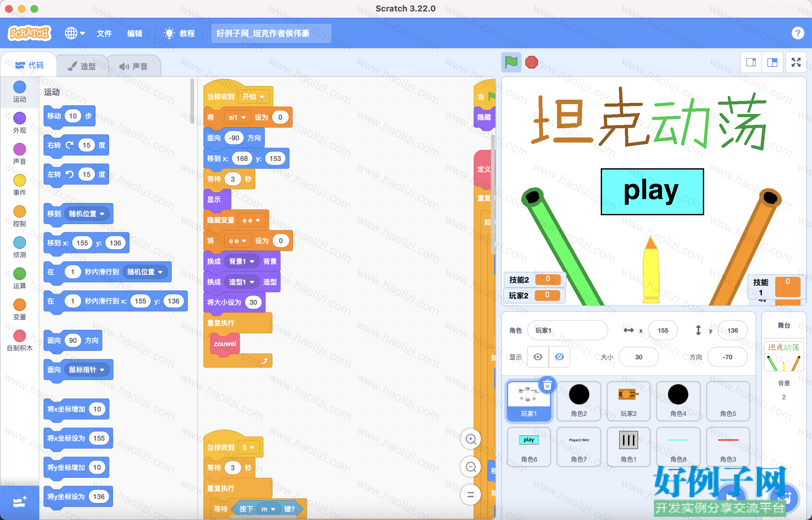Image resolution: width=812 pixels, height=520 pixels.
Task: Select the 角色6 play sprite thumbnail
Action: (x=529, y=447)
